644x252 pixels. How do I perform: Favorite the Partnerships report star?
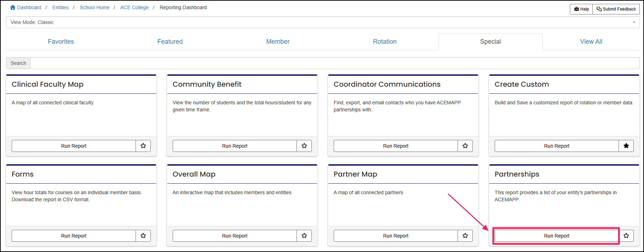[626, 236]
